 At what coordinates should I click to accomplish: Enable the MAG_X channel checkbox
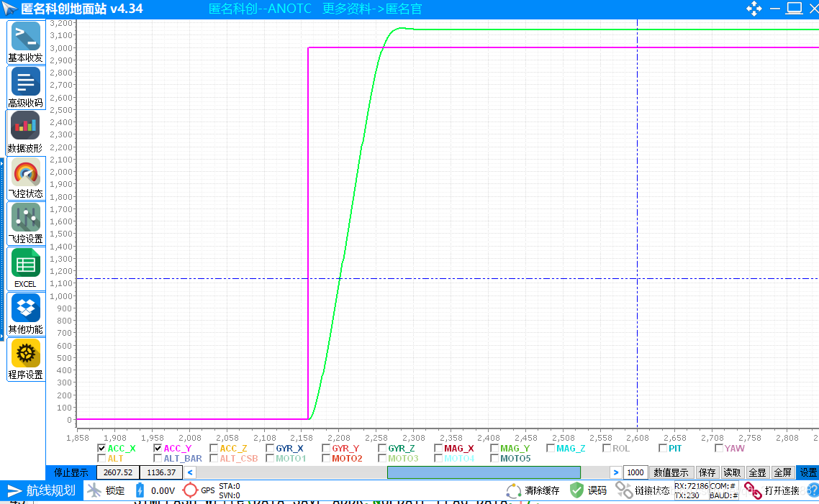click(438, 448)
